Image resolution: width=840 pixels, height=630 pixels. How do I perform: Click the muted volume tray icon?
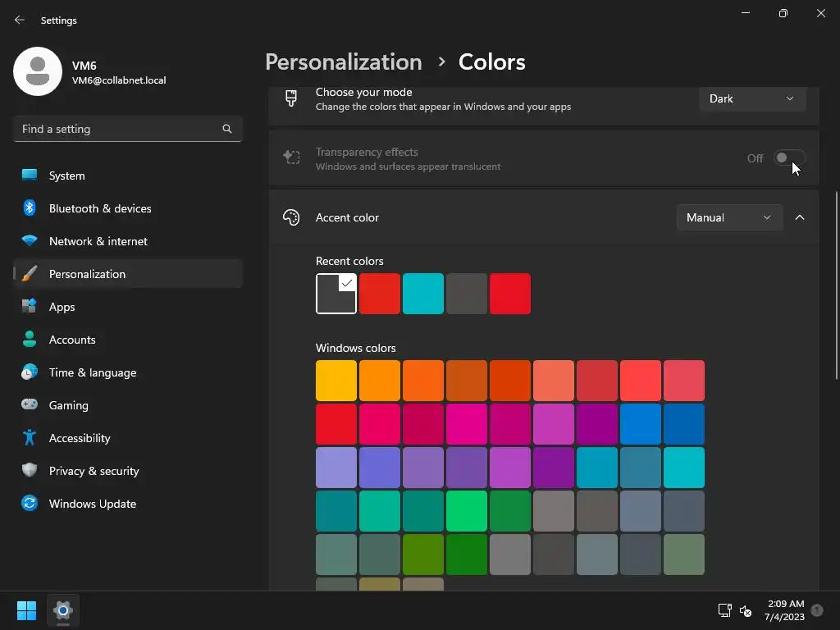(745, 610)
